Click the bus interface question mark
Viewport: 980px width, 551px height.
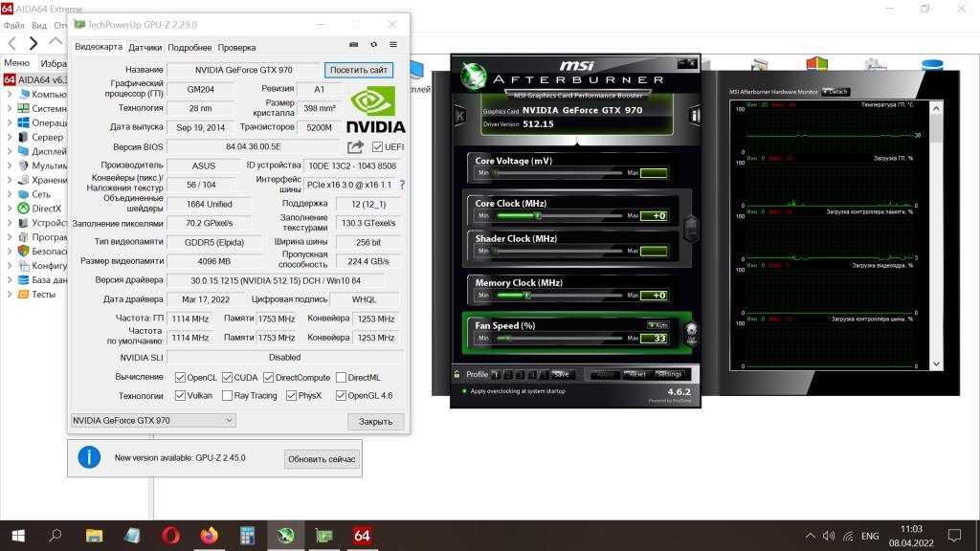pyautogui.click(x=402, y=185)
